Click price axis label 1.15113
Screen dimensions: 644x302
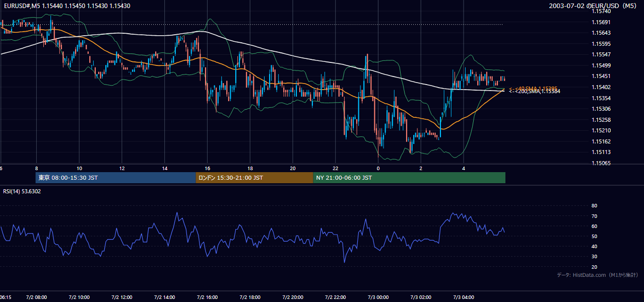point(601,152)
